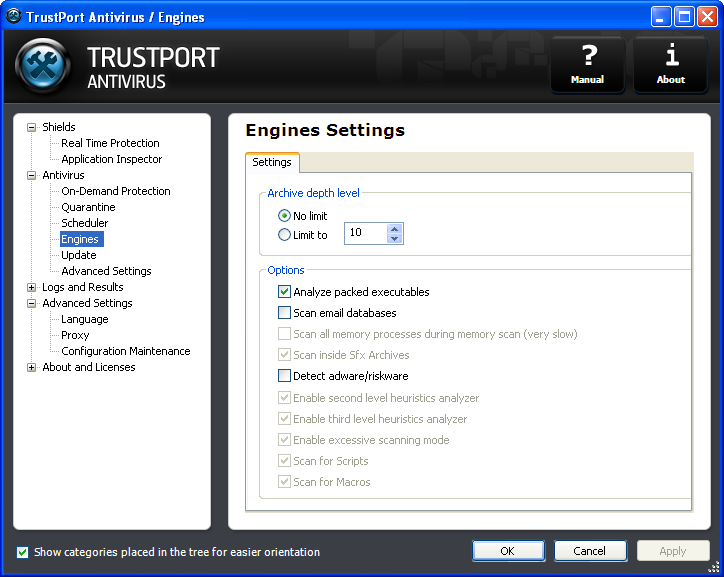Collapse the Antivirus tree node
The height and width of the screenshot is (577, 724).
(x=31, y=175)
